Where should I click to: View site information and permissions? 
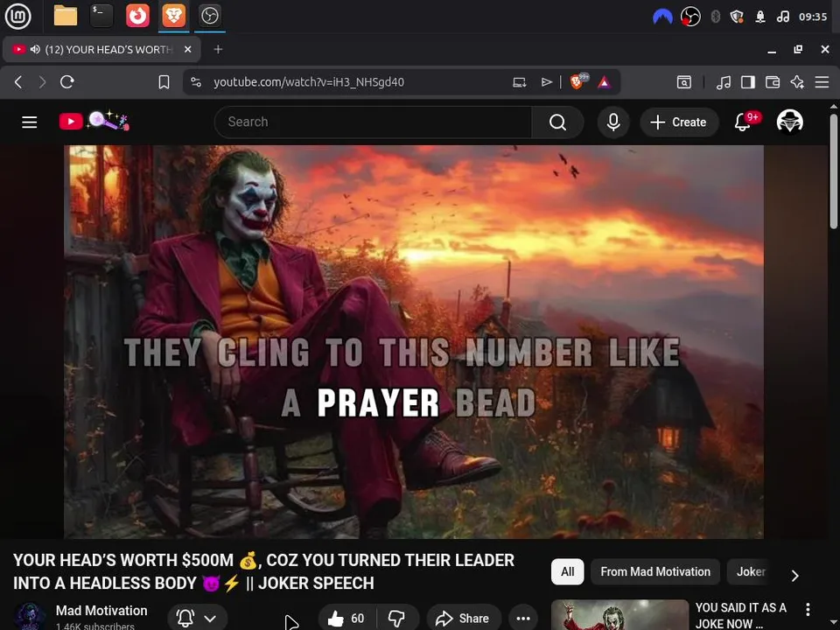(x=196, y=82)
